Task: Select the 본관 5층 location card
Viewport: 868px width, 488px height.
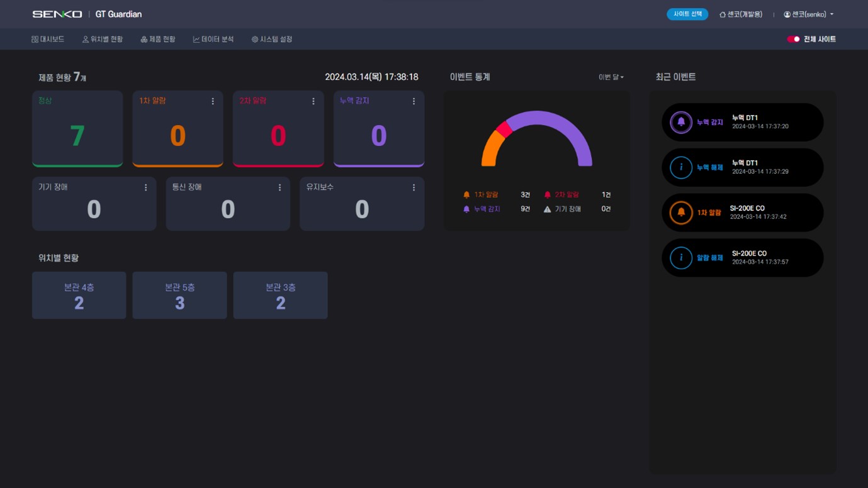Action: [x=179, y=296]
